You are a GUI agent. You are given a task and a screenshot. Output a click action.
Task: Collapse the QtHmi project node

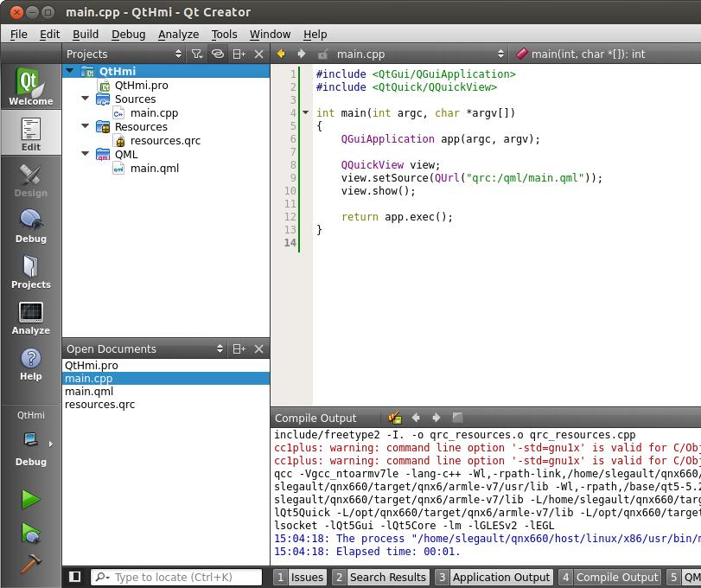pyautogui.click(x=70, y=71)
